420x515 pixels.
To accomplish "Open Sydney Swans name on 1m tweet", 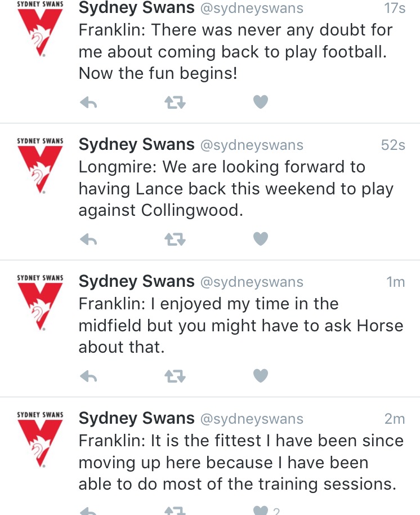I will (x=136, y=282).
